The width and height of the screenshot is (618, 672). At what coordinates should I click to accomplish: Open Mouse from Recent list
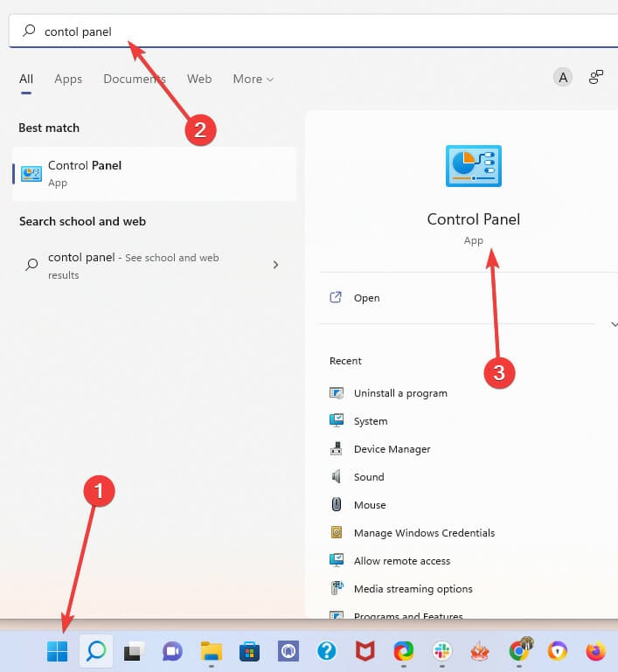tap(370, 504)
